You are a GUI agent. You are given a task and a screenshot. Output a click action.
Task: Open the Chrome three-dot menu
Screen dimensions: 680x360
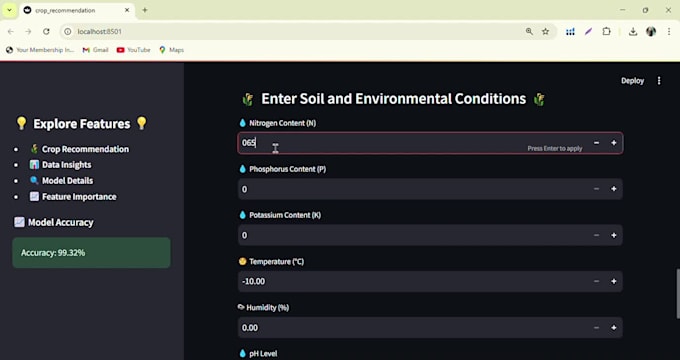click(669, 32)
